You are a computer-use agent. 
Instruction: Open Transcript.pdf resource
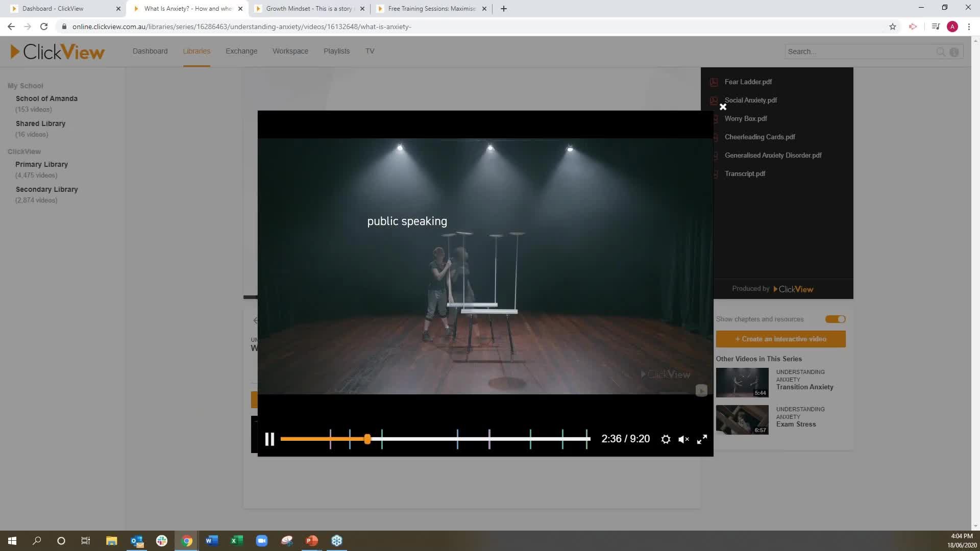tap(745, 173)
